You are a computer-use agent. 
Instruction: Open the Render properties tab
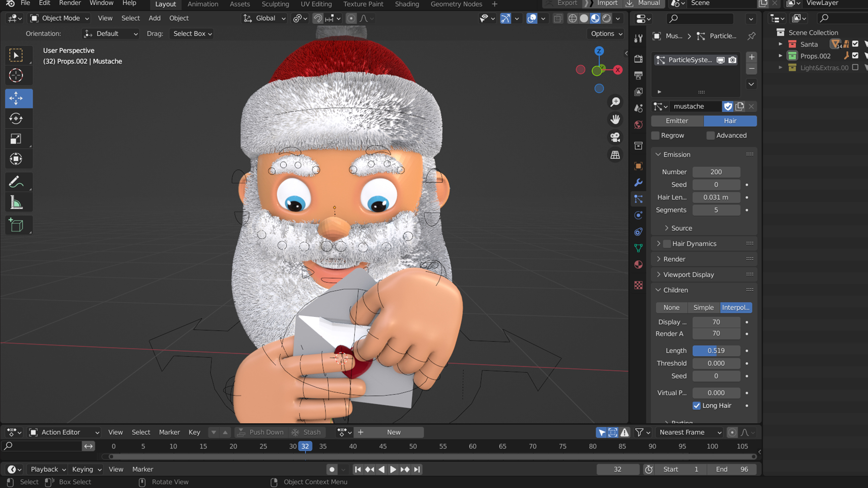pyautogui.click(x=638, y=59)
